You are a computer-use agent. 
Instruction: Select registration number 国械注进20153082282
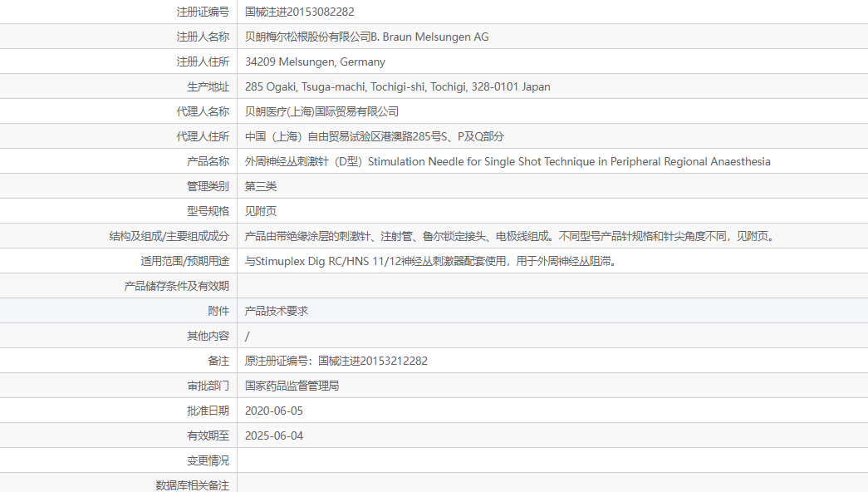300,12
